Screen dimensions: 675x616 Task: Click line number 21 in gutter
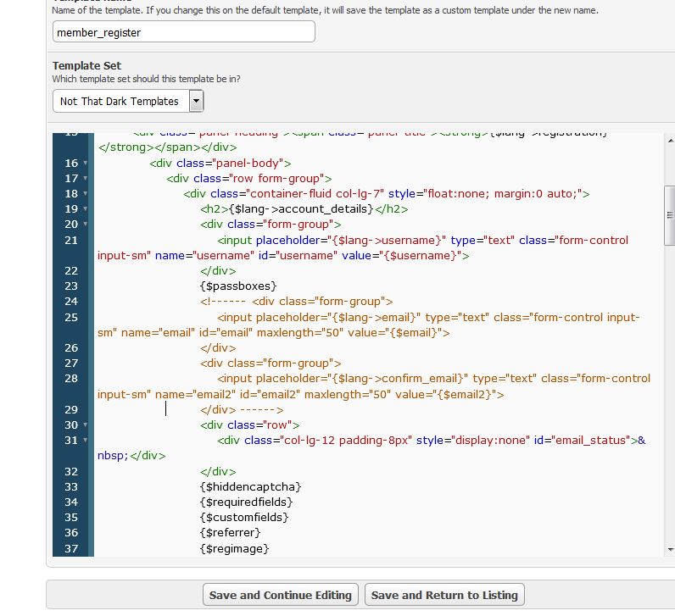[71, 240]
